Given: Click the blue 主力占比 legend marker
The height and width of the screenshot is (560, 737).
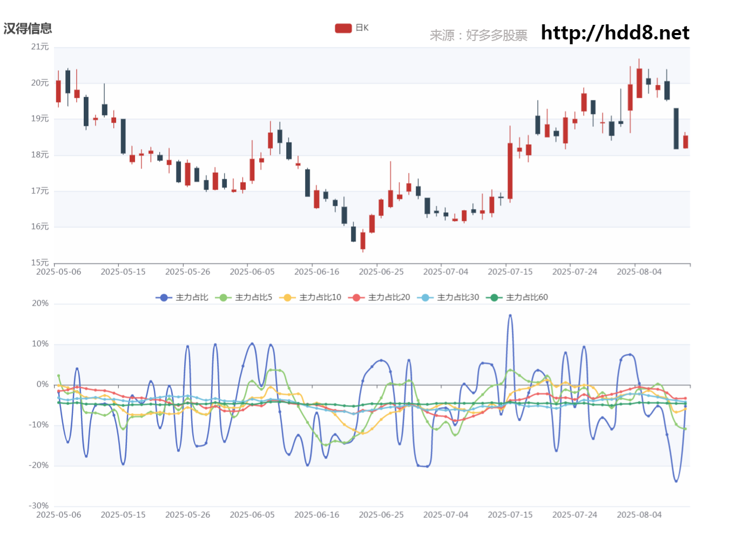Looking at the screenshot, I should 164,298.
